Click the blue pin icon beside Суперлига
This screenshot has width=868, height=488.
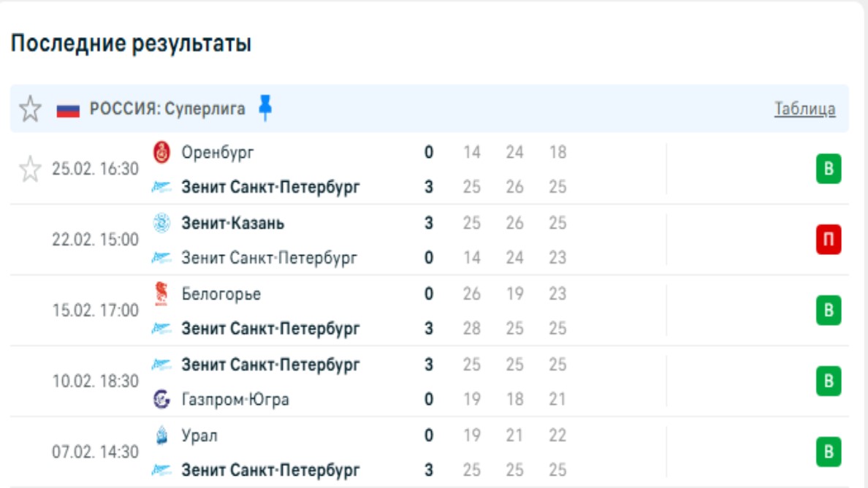click(265, 109)
